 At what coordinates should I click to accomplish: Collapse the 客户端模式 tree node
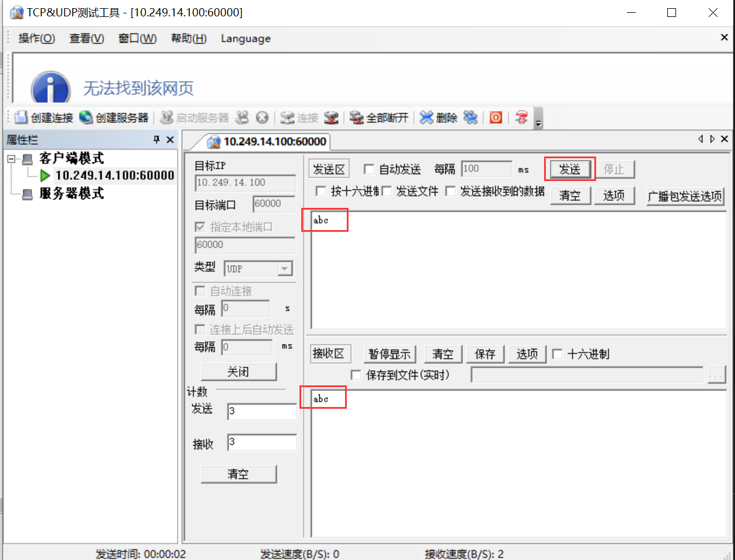[11, 159]
